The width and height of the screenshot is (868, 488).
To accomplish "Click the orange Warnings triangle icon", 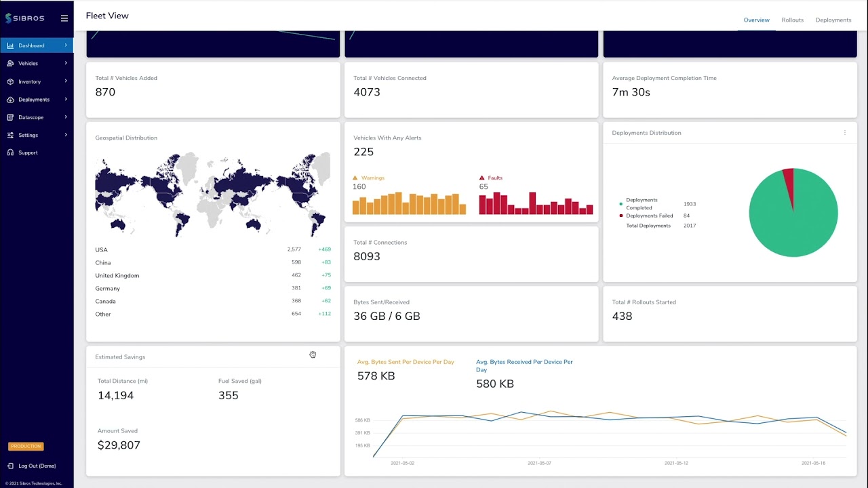I will (x=355, y=178).
